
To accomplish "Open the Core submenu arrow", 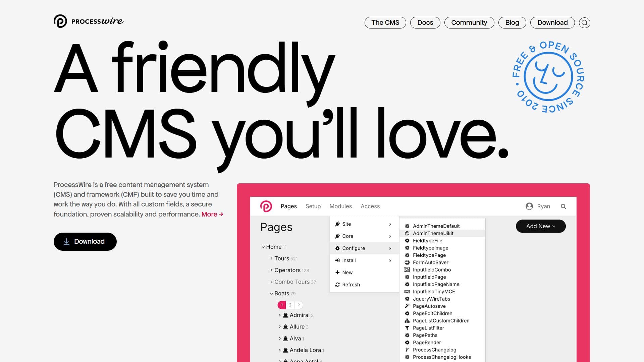I will pos(390,236).
